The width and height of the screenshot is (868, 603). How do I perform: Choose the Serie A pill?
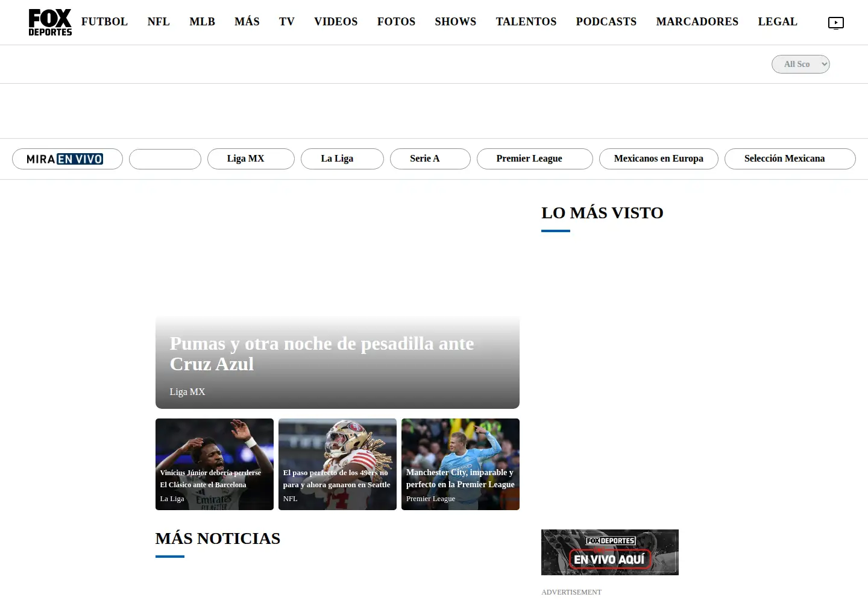click(x=430, y=159)
